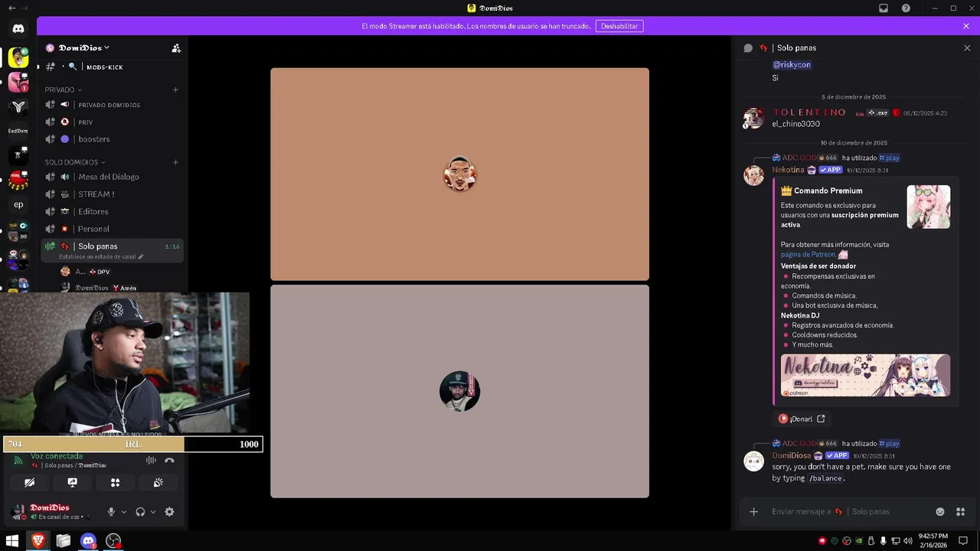The width and height of the screenshot is (980, 551).
Task: Click the ¡Donar! button
Action: pyautogui.click(x=802, y=419)
